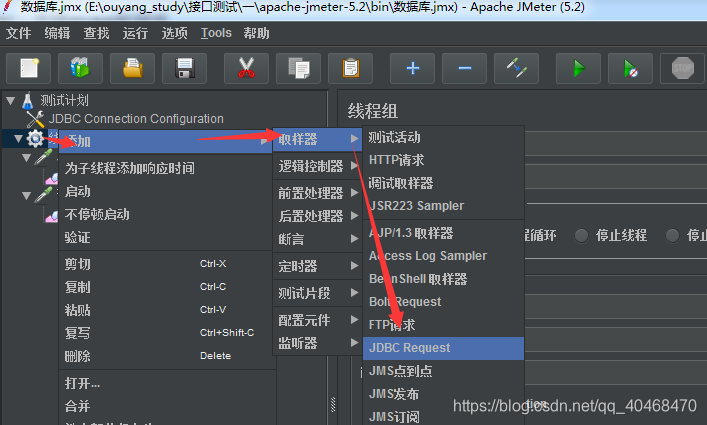
Task: Select 测试活动 sampler entry
Action: [444, 137]
